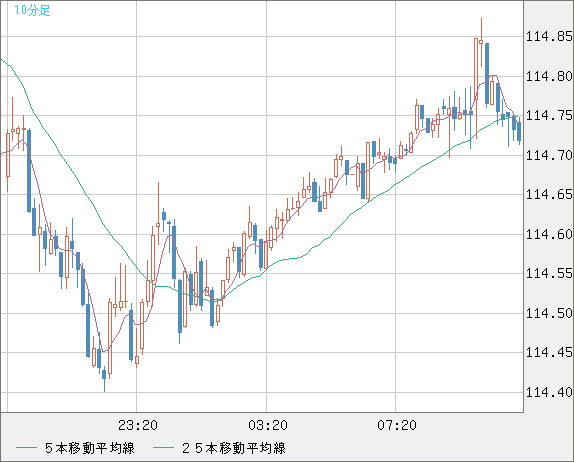
Task: Click the 114.75 price axis label
Action: pos(549,115)
